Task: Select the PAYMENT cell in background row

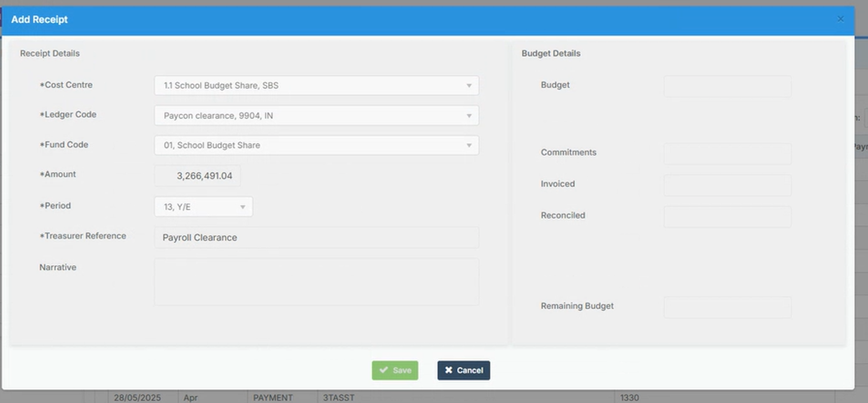Action: [x=272, y=397]
